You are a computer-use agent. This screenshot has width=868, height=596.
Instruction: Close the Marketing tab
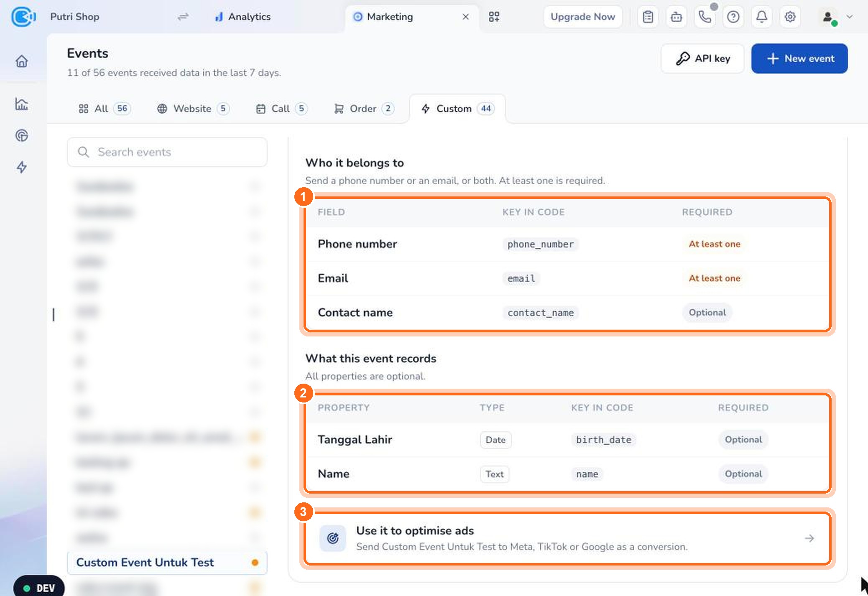(x=466, y=17)
